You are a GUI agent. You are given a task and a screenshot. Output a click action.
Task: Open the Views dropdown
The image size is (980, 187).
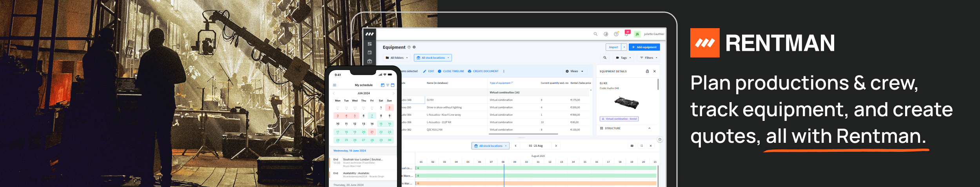(574, 71)
